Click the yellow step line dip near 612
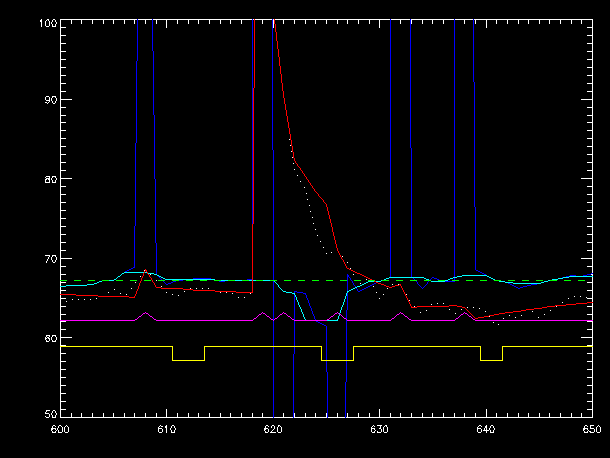 tap(189, 360)
